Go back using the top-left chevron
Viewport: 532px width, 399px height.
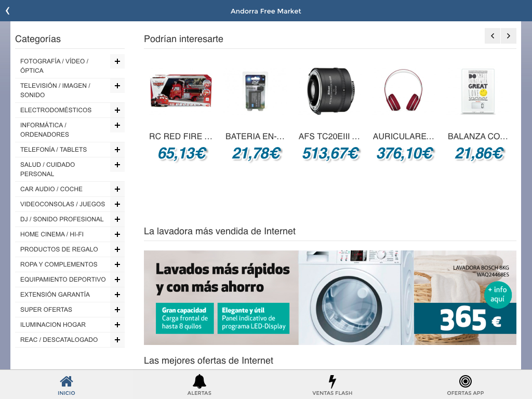coord(7,11)
